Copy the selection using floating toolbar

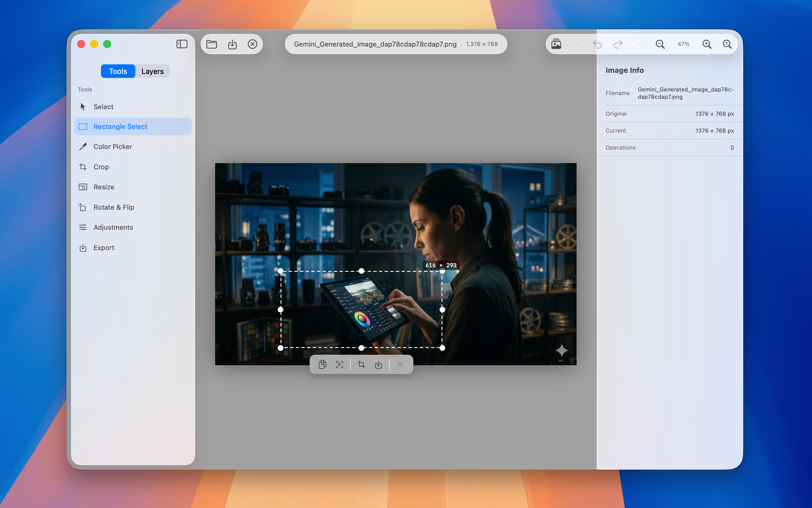(x=323, y=364)
